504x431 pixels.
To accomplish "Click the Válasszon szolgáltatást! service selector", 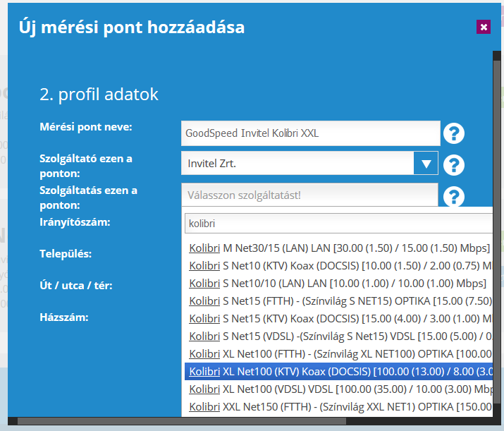I will point(309,195).
